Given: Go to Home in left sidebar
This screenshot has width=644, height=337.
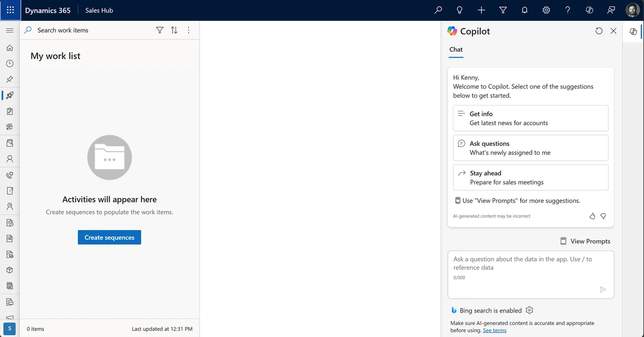Looking at the screenshot, I should pos(10,48).
